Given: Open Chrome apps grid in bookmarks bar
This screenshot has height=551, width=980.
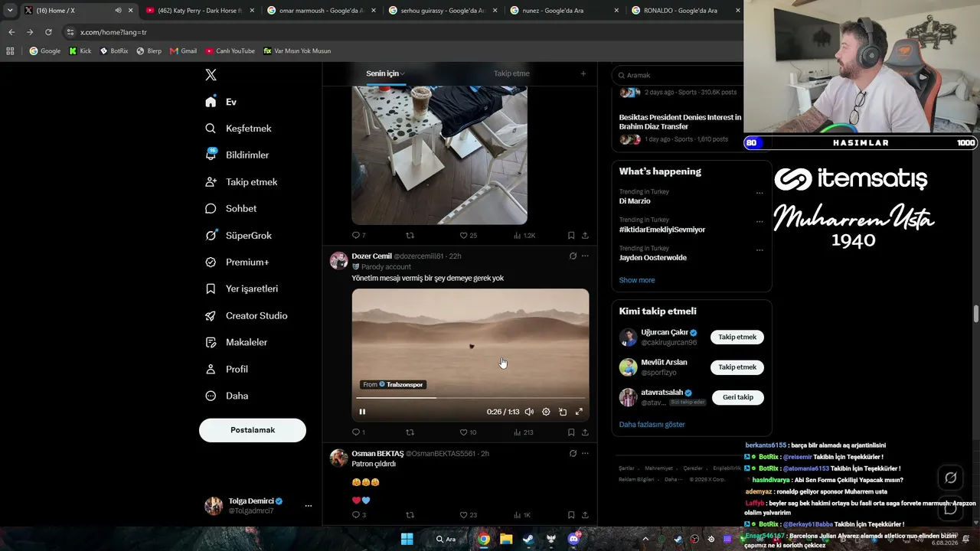Looking at the screenshot, I should 10,51.
